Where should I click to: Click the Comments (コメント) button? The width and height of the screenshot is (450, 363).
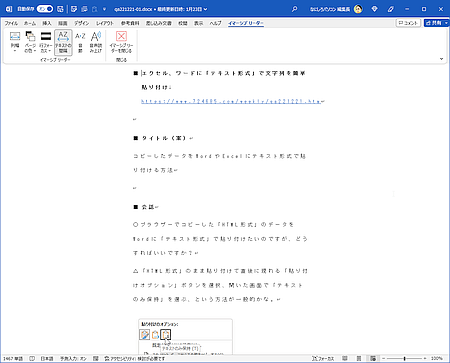pyautogui.click(x=408, y=23)
